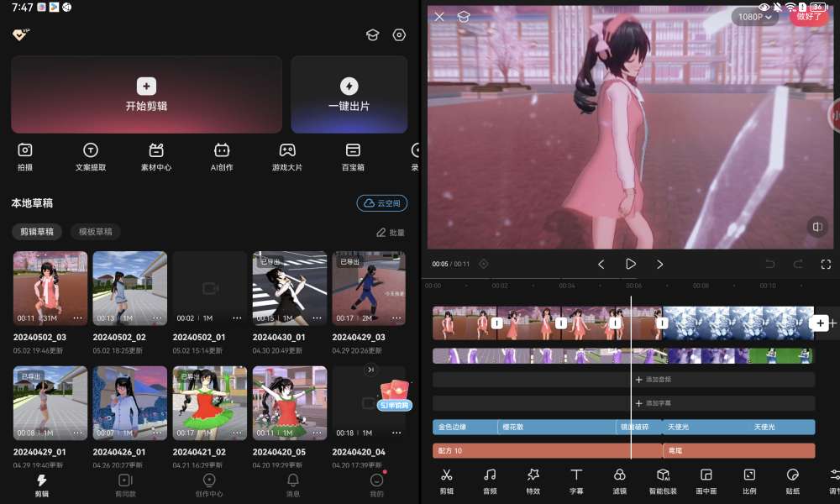Select the 剪辑 scissors tool in editor

pyautogui.click(x=447, y=481)
